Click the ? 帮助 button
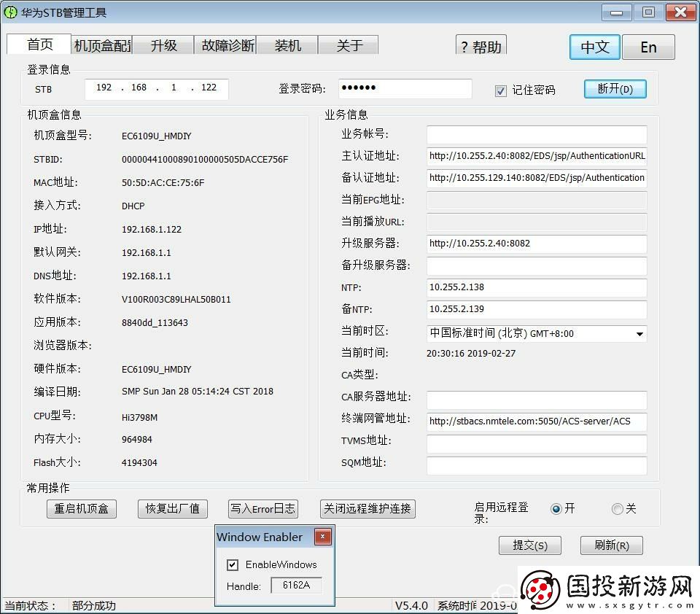 (x=481, y=45)
